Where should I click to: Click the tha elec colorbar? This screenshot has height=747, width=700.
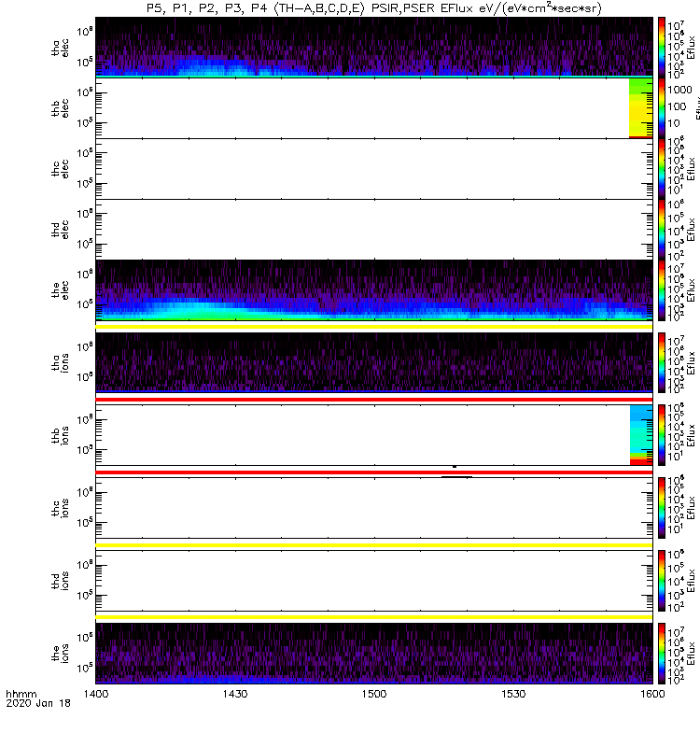(662, 48)
